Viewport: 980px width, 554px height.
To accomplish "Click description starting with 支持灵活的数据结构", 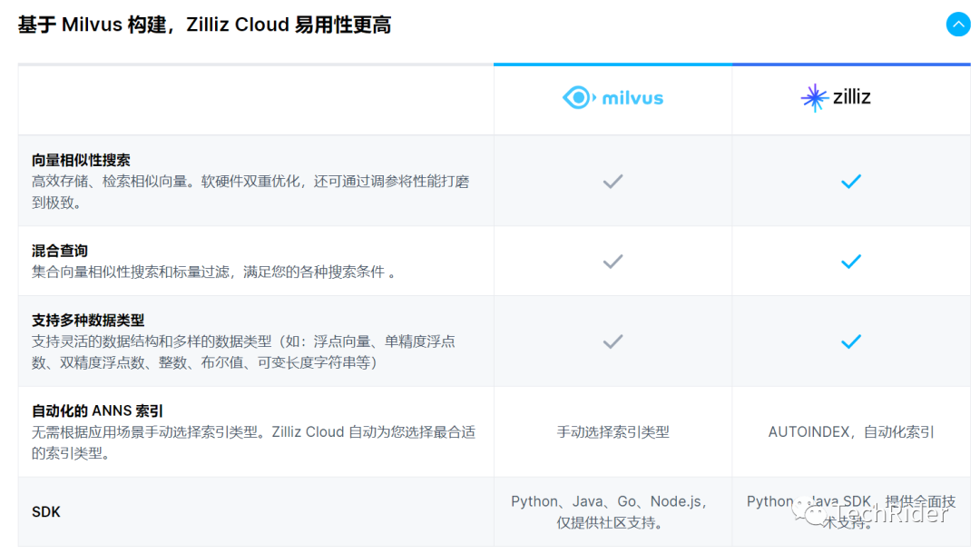I will coord(244,352).
